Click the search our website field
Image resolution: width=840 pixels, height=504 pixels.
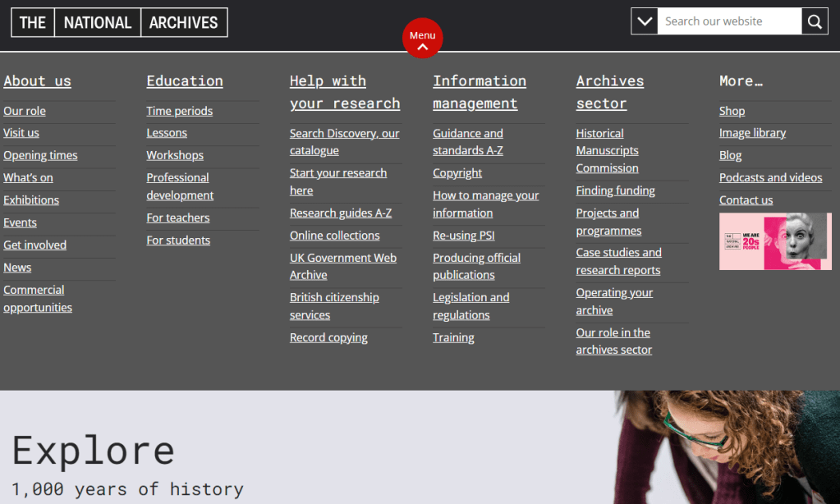(728, 22)
